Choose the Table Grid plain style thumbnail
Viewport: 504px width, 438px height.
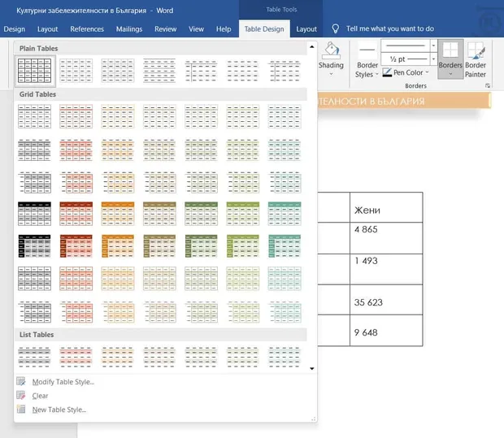point(34,71)
